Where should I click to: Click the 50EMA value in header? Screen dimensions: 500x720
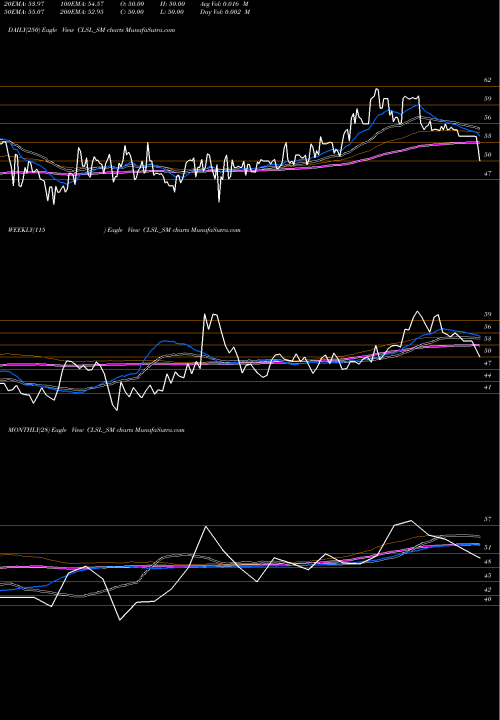coord(22,12)
